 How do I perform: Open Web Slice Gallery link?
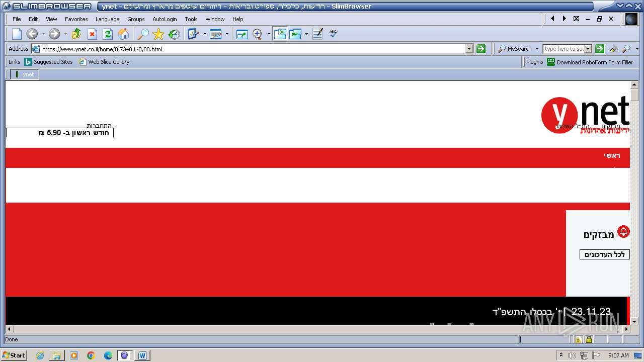point(104,62)
